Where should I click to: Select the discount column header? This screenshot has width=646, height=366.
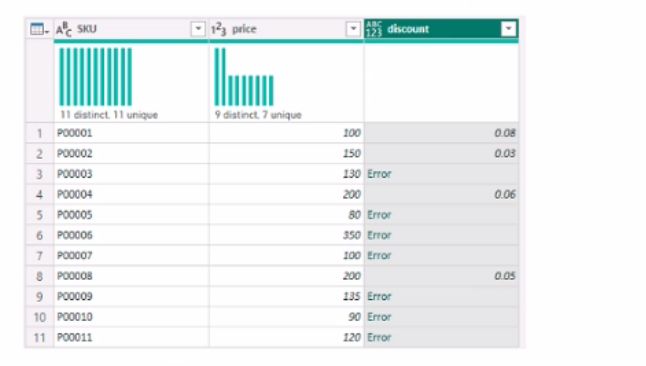442,29
